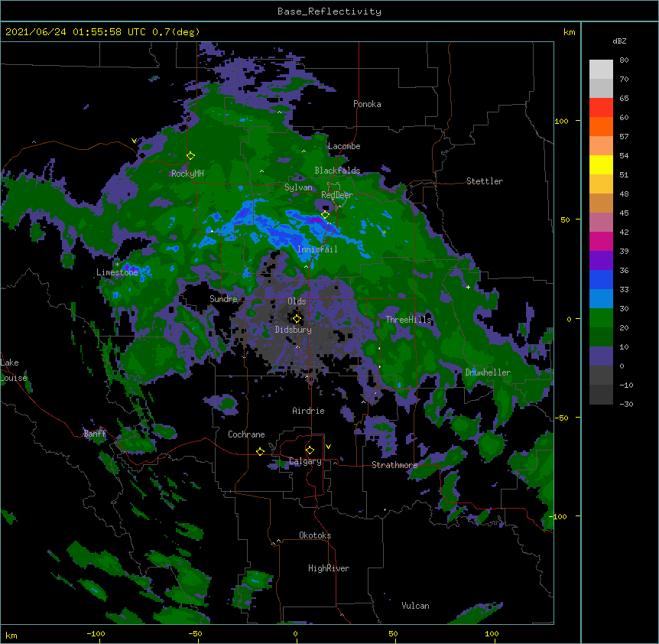Click the Lacombe city label
659x644 pixels.
click(344, 146)
